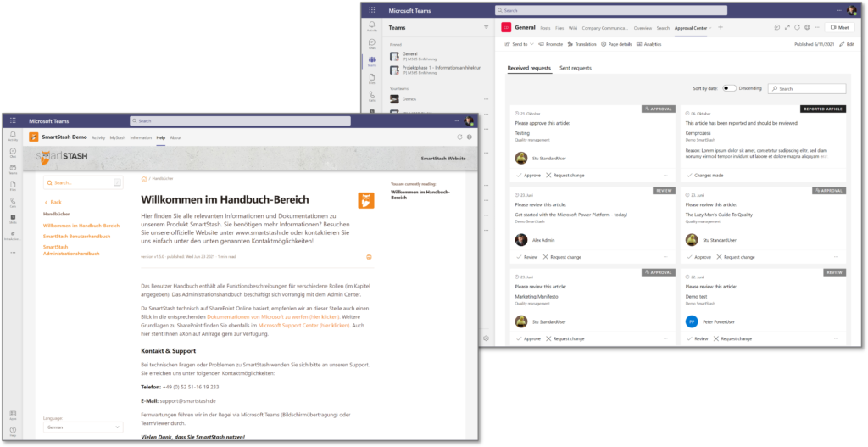Open the Language dropdown showing German
This screenshot has height=447, width=868.
[x=83, y=427]
